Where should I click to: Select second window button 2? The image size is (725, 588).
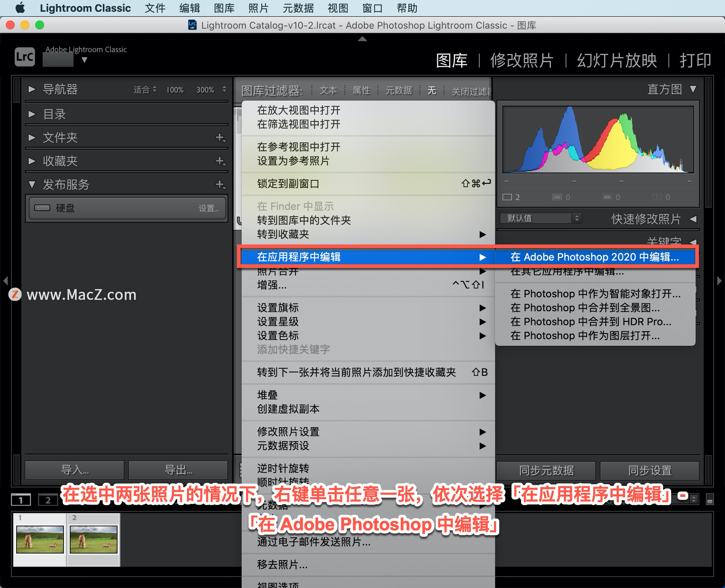pos(48,500)
